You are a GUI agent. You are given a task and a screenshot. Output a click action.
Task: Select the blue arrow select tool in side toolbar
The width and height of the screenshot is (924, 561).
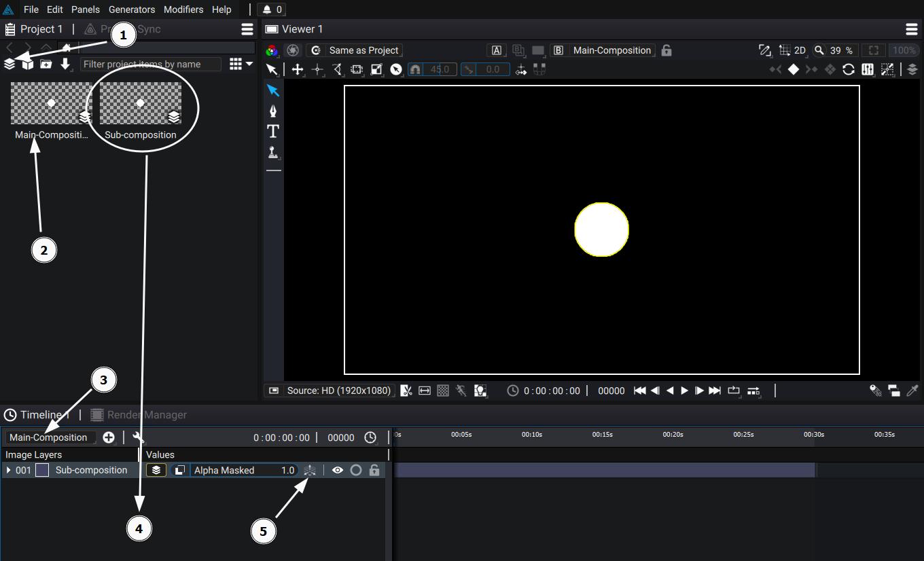click(x=273, y=90)
